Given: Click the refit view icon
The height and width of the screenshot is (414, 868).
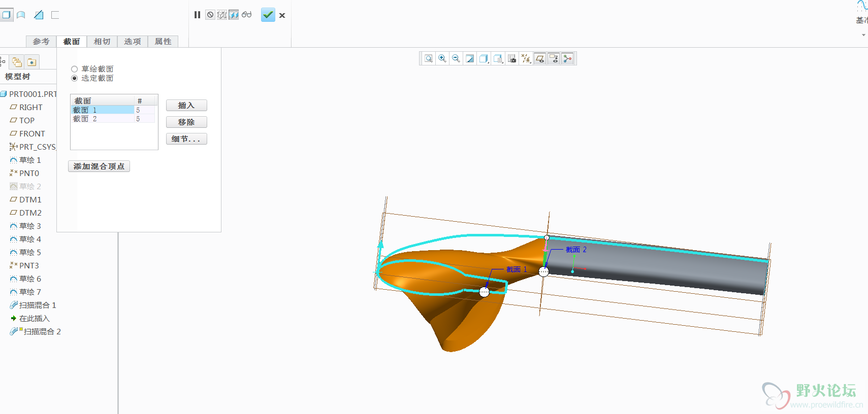Looking at the screenshot, I should [x=429, y=59].
